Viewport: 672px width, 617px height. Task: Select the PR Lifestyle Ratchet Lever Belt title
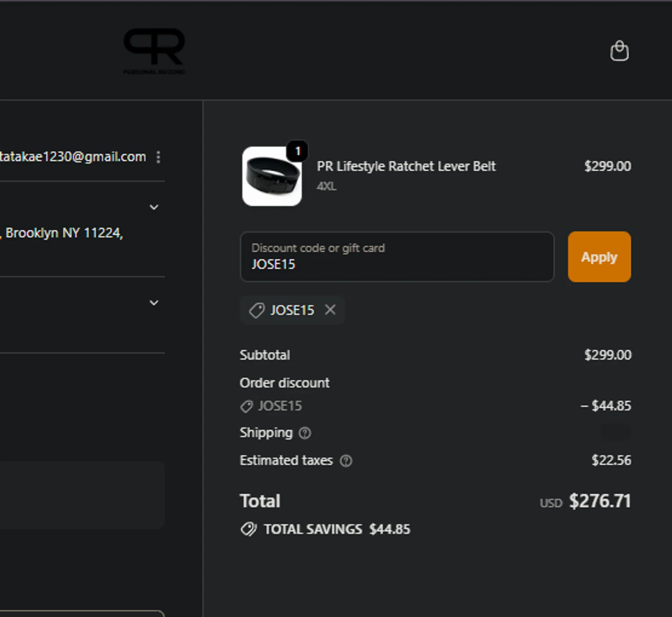(x=406, y=166)
